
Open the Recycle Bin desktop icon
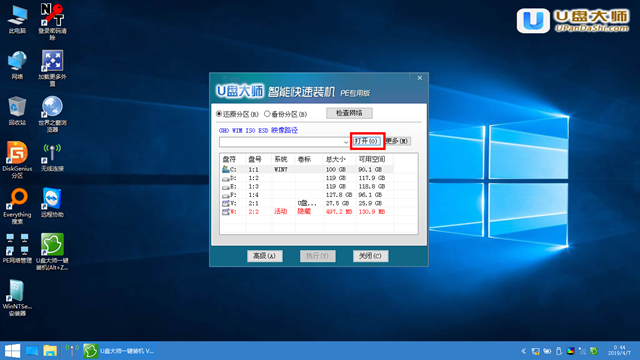17,111
